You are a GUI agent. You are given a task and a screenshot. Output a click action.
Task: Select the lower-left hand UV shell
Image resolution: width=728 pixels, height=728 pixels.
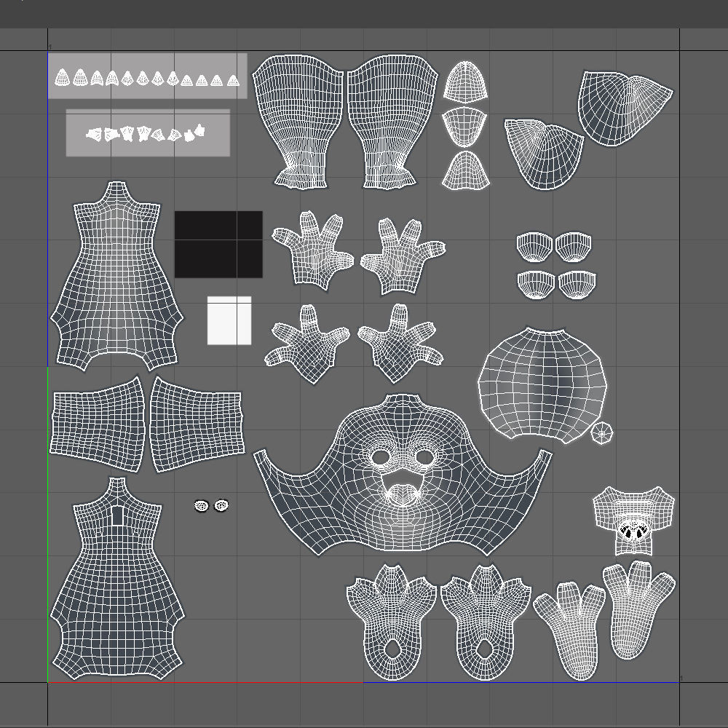(307, 344)
